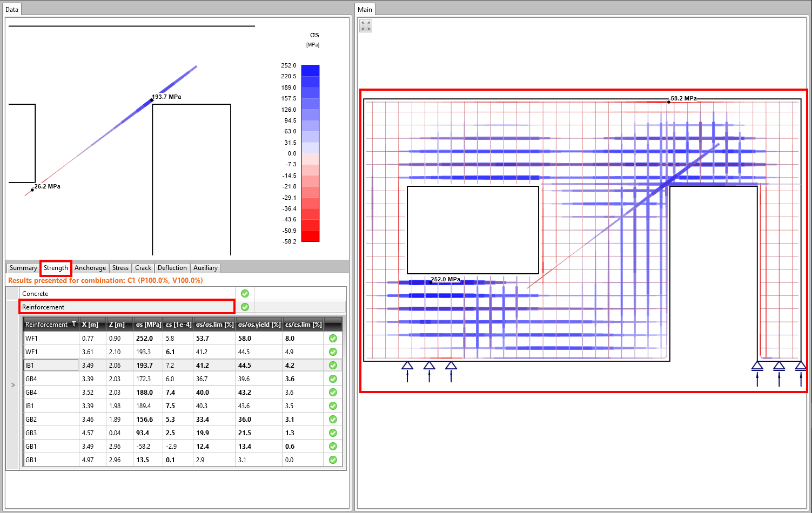812x513 pixels.
Task: Click the 252.0 blue swatch in legend
Action: pyautogui.click(x=310, y=70)
